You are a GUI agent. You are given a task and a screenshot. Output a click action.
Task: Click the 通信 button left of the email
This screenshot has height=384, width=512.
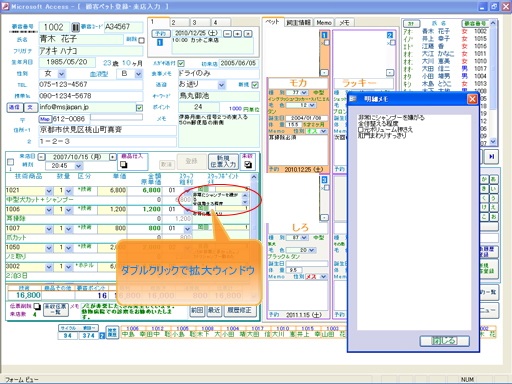[x=14, y=107]
